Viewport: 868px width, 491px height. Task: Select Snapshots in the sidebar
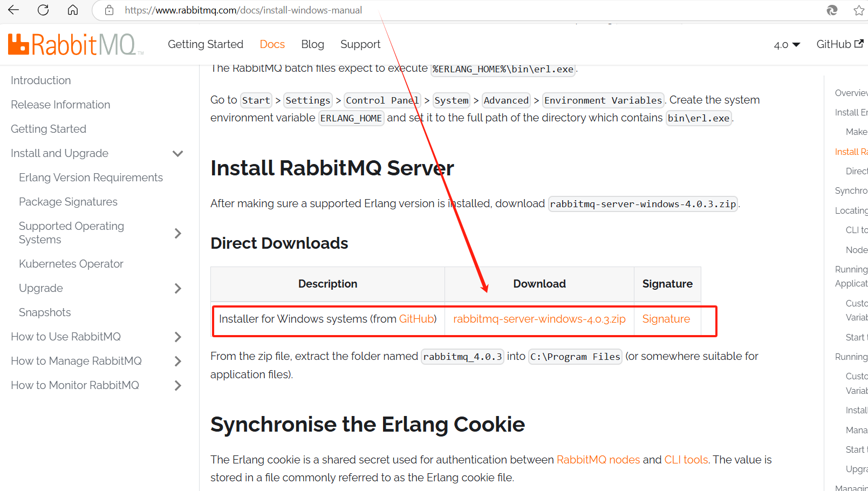[x=44, y=312]
